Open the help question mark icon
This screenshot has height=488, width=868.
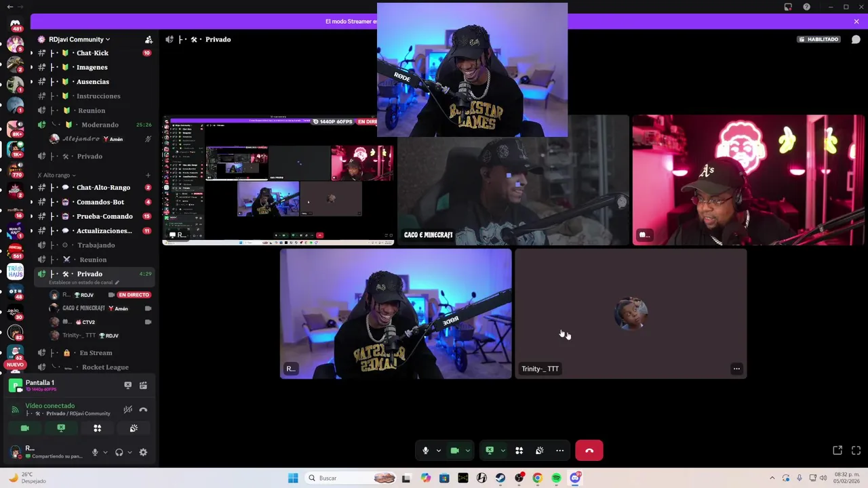click(x=806, y=7)
